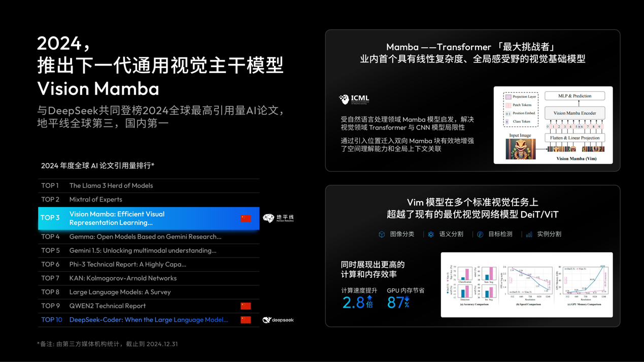The image size is (644, 362).
Task: Click the down arrow next to 87%
Action: [x=406, y=300]
